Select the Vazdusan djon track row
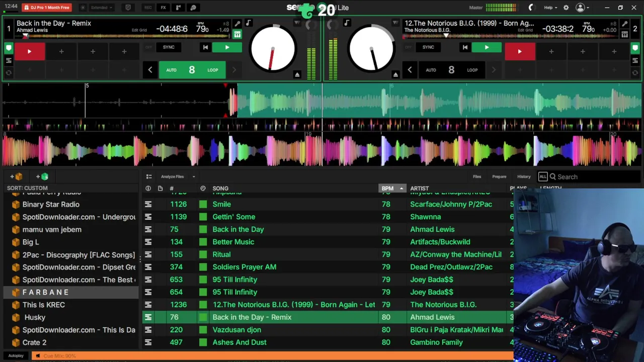644x362 pixels. click(328, 330)
